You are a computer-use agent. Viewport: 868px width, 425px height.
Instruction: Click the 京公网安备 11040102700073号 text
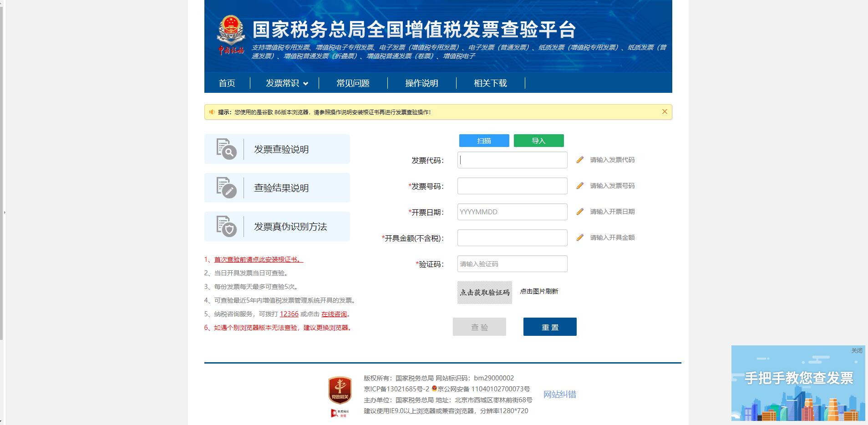coord(484,389)
